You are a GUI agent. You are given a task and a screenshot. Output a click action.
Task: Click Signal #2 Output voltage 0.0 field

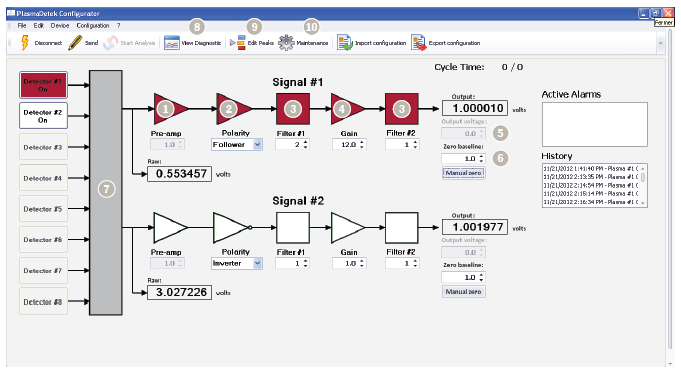click(463, 252)
